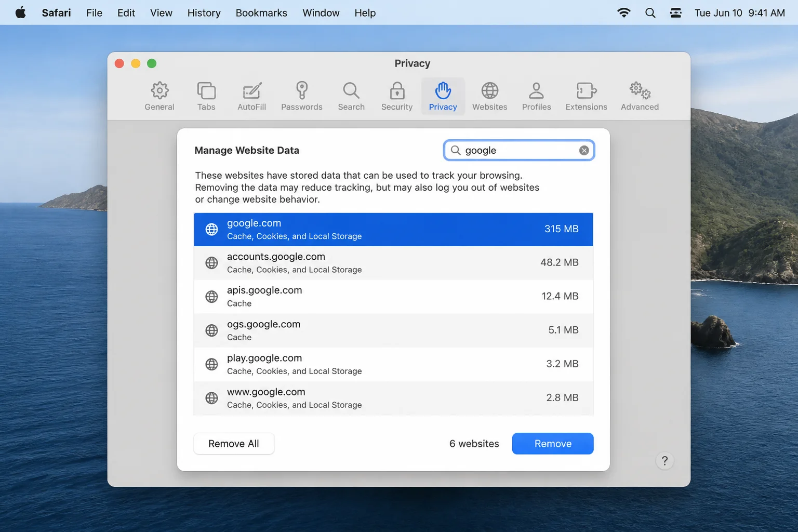The width and height of the screenshot is (798, 532).
Task: Open the Profiles preferences pane
Action: (x=536, y=97)
